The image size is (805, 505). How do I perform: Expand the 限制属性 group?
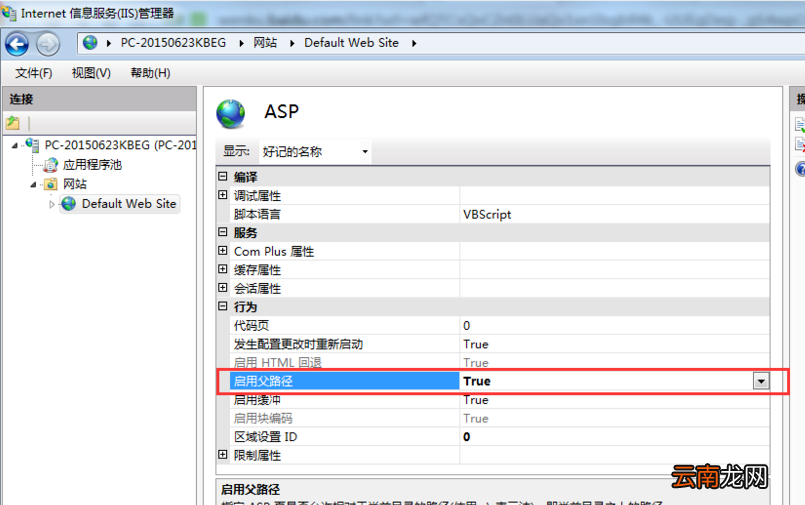tap(222, 455)
